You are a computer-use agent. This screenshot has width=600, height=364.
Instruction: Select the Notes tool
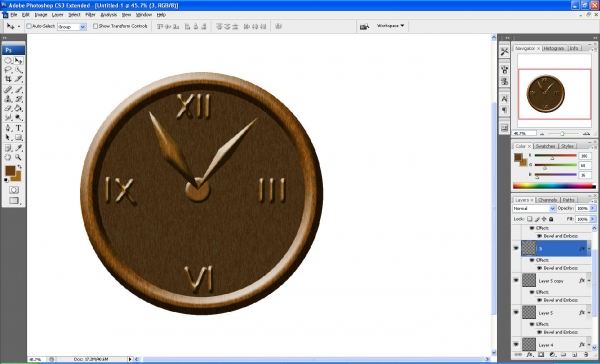[x=8, y=148]
